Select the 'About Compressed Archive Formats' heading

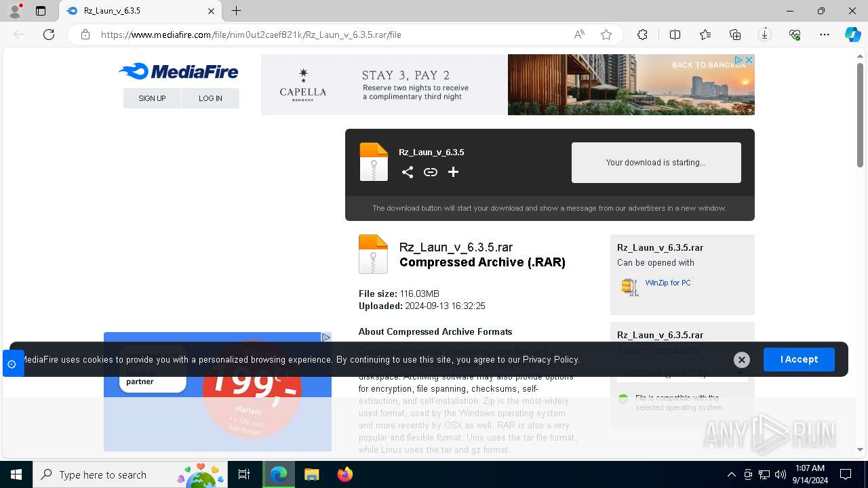pos(435,331)
